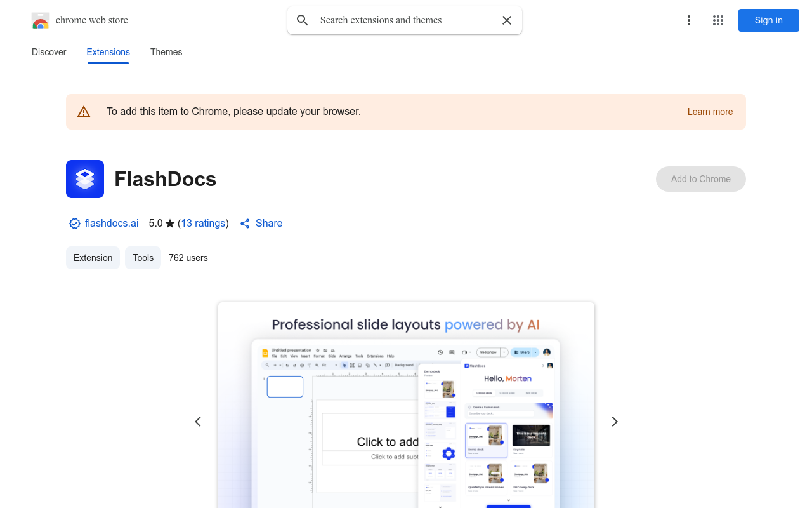The image size is (812, 508).
Task: Click the Share text link
Action: pos(269,224)
